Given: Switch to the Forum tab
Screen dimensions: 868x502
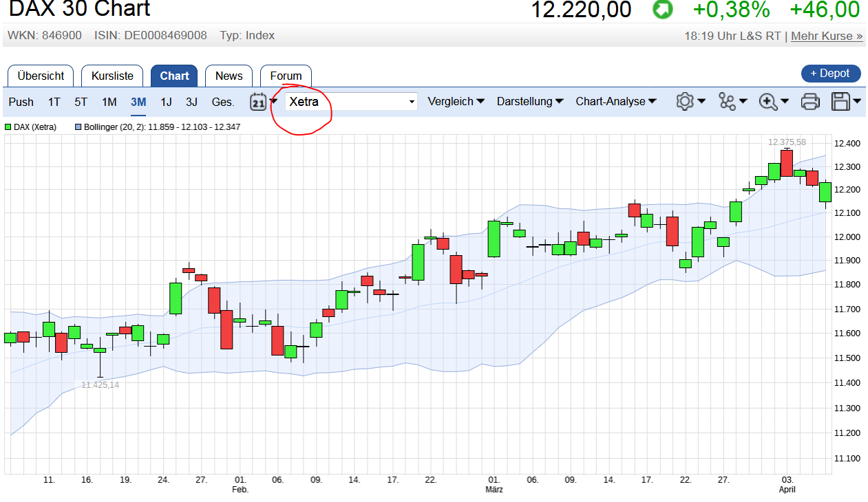Looking at the screenshot, I should (286, 76).
